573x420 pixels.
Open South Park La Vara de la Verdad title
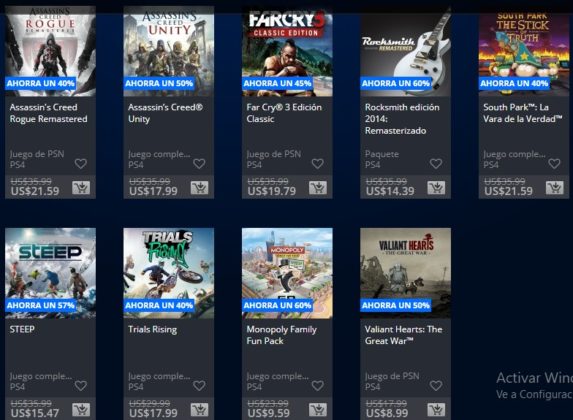tap(523, 113)
